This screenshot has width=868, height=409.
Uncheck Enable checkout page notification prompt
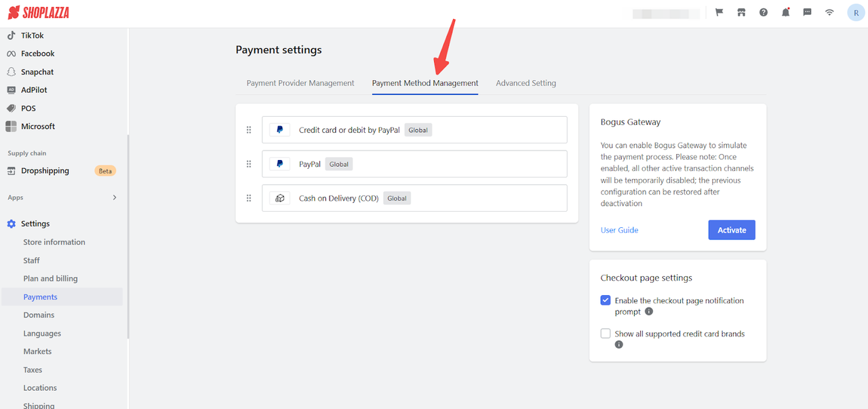tap(606, 300)
